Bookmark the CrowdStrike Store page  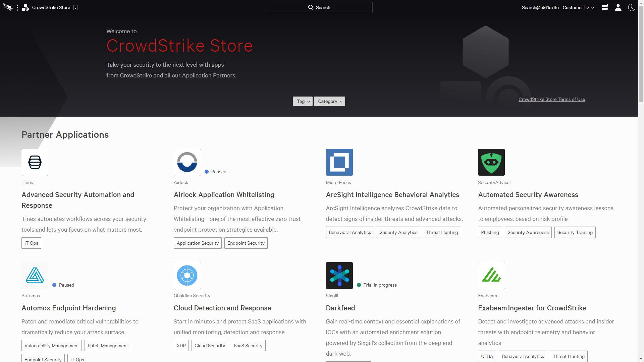click(75, 7)
